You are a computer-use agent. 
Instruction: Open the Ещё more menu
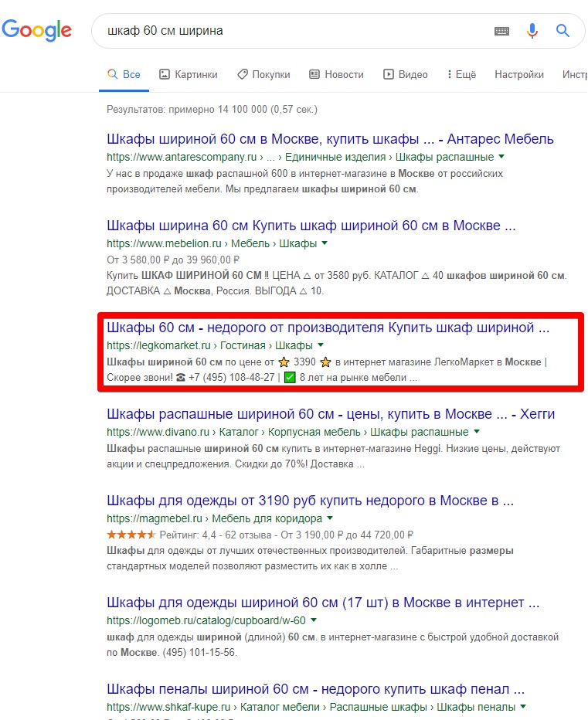[462, 74]
